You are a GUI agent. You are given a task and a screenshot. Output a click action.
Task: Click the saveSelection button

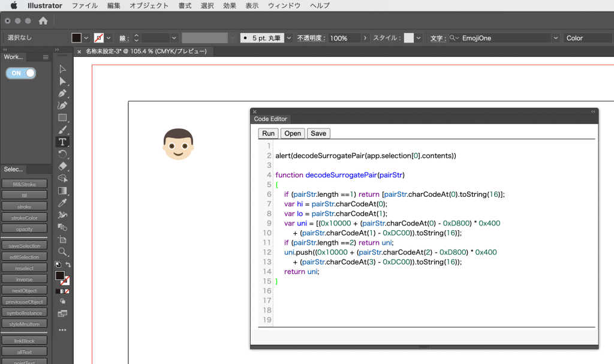click(24, 246)
